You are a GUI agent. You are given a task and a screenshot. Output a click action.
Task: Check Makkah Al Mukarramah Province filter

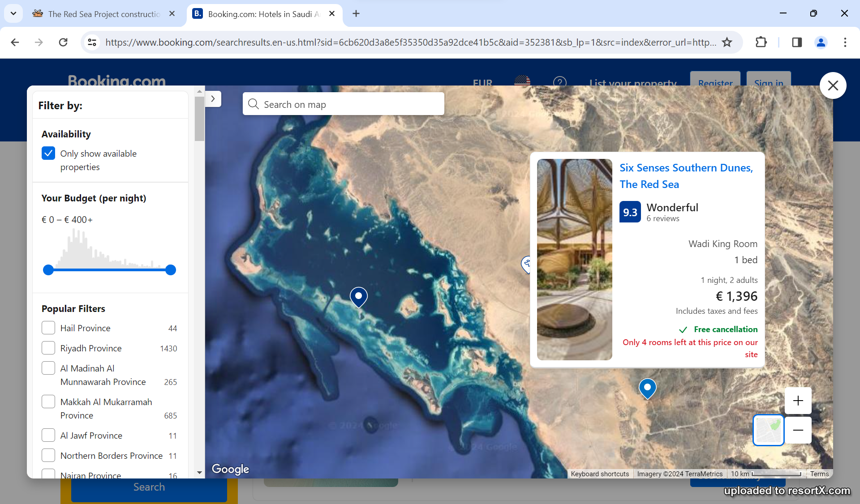tap(48, 402)
